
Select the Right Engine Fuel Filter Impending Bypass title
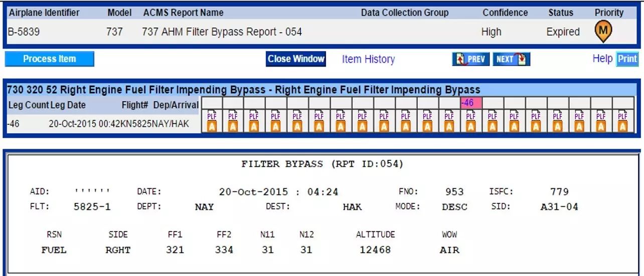click(244, 90)
